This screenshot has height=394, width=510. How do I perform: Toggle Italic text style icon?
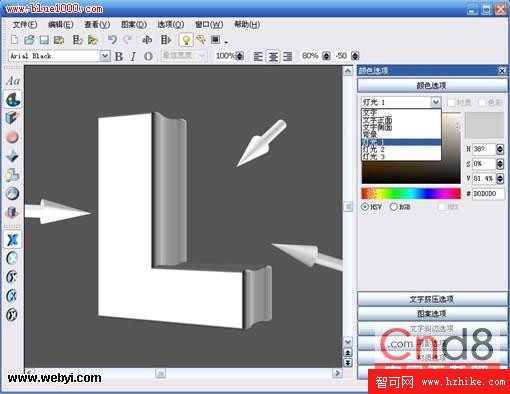point(133,56)
